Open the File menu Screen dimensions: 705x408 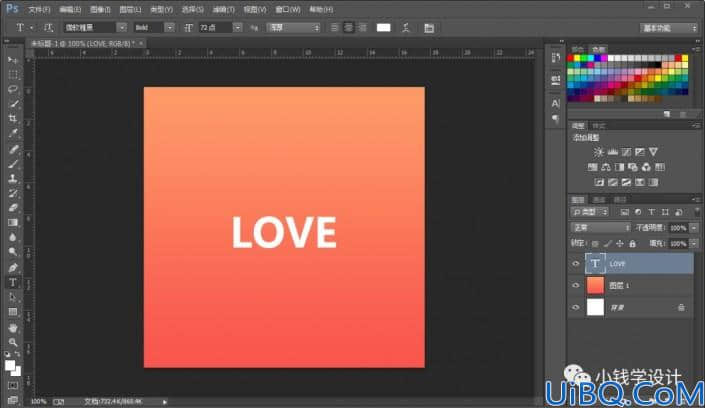40,9
